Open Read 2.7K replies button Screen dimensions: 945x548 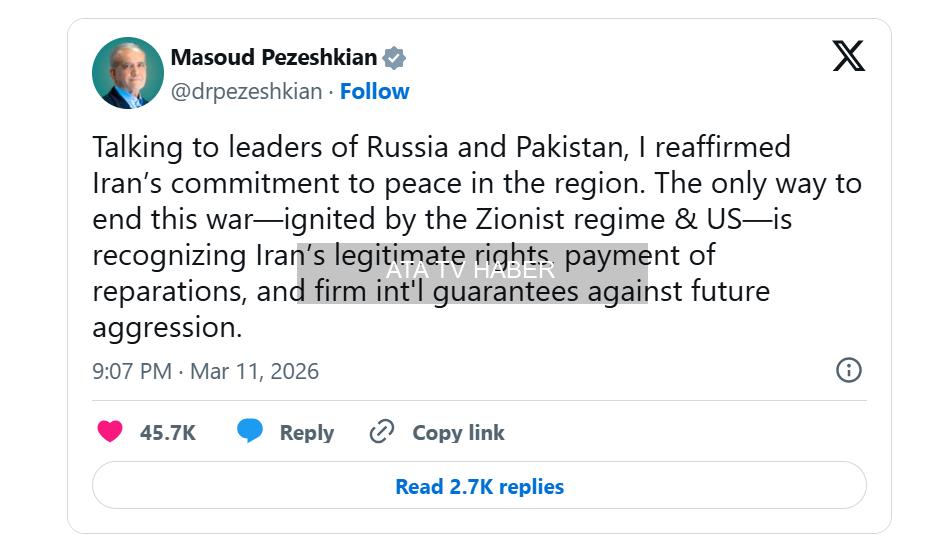(479, 486)
